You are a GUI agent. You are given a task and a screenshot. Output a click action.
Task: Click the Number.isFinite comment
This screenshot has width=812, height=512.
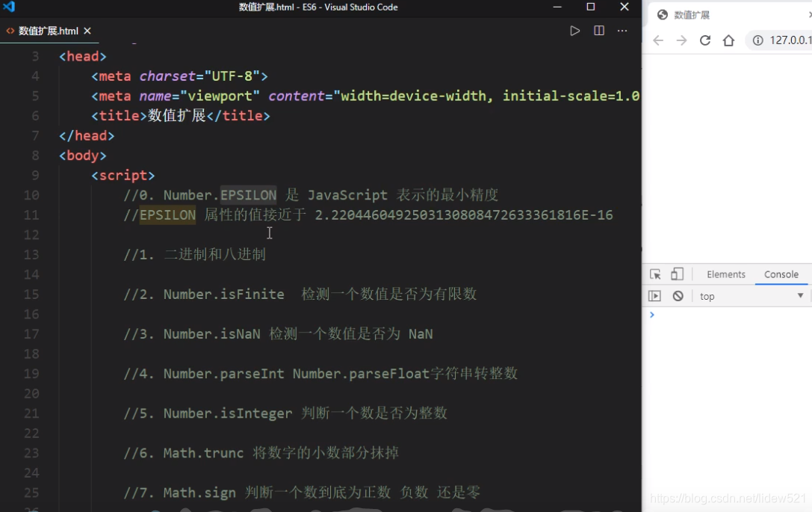300,294
